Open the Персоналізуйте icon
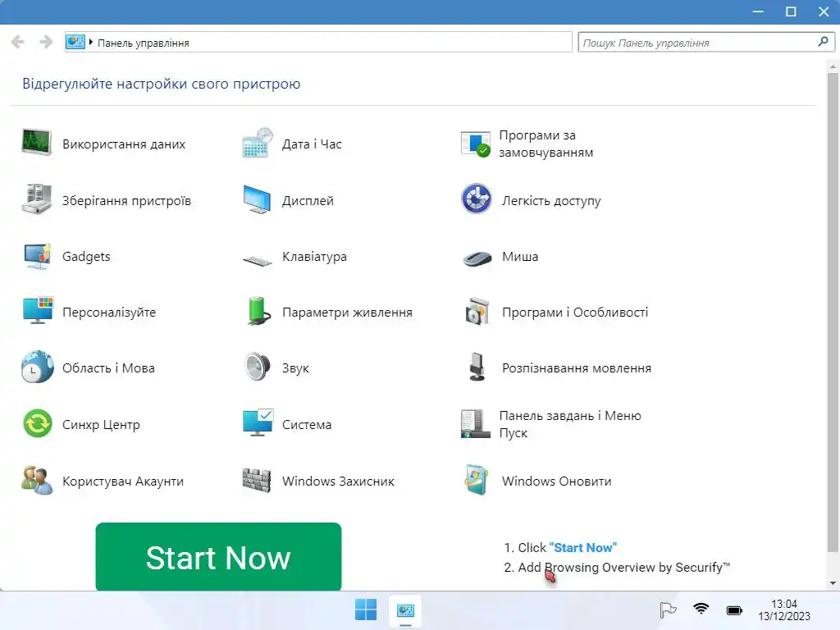The height and width of the screenshot is (630, 840). (x=37, y=311)
